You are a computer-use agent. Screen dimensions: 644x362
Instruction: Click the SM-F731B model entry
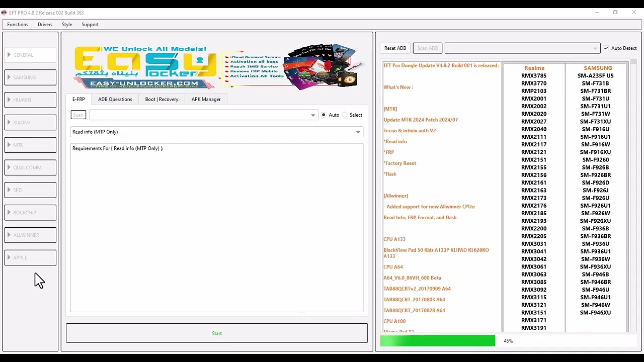pos(596,83)
